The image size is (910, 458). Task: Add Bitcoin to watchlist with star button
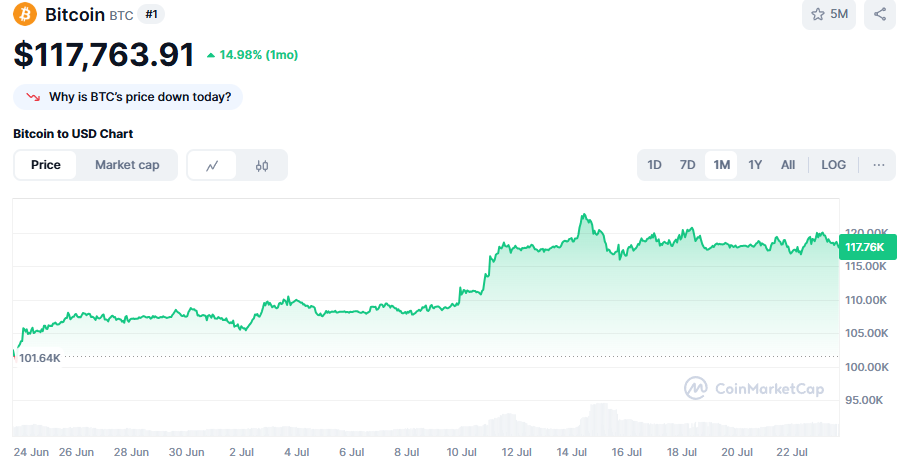coord(828,14)
